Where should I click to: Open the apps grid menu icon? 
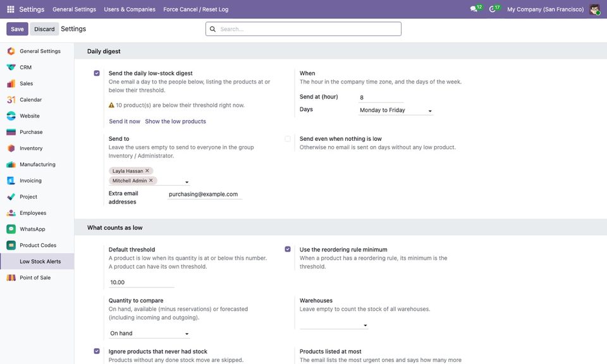[x=11, y=9]
